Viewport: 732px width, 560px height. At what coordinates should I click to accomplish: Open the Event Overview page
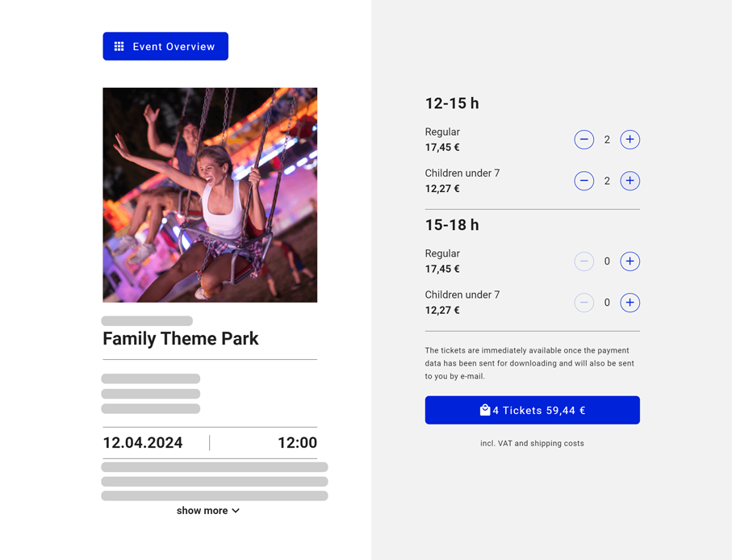pyautogui.click(x=165, y=46)
